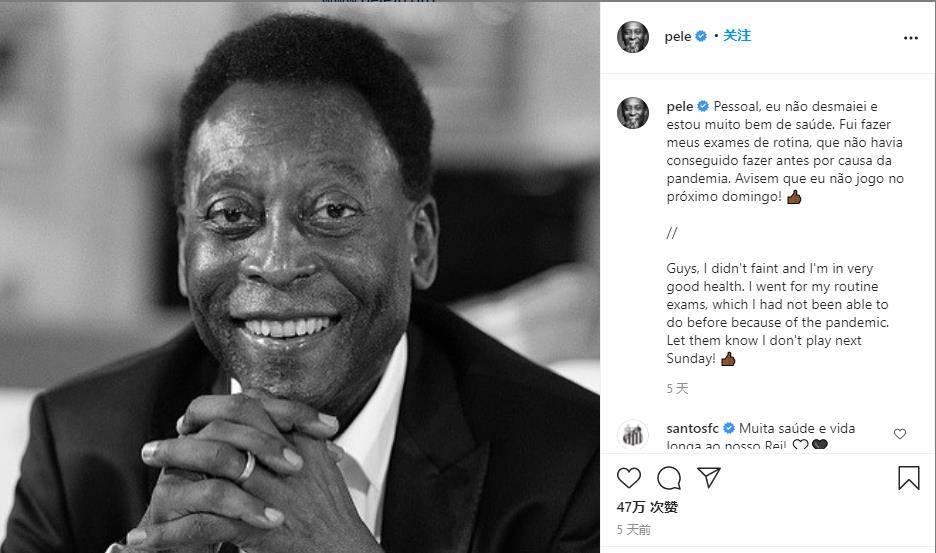The width and height of the screenshot is (936, 553).
Task: Like the post with the heart icon
Action: point(629,478)
